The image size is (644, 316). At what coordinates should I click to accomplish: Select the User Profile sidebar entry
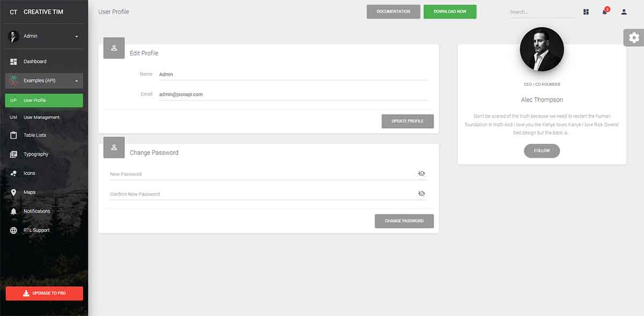tap(44, 100)
